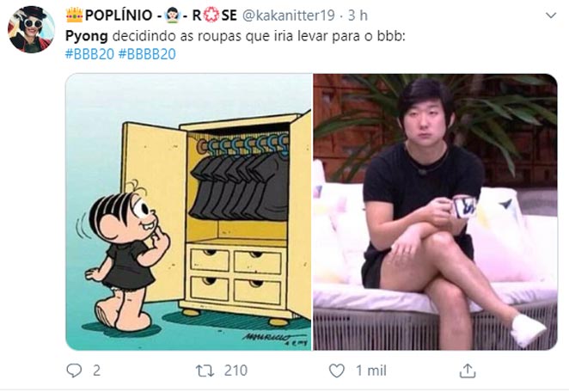Retweet this post using the arrows icon
This screenshot has width=569, height=392.
coord(205,371)
